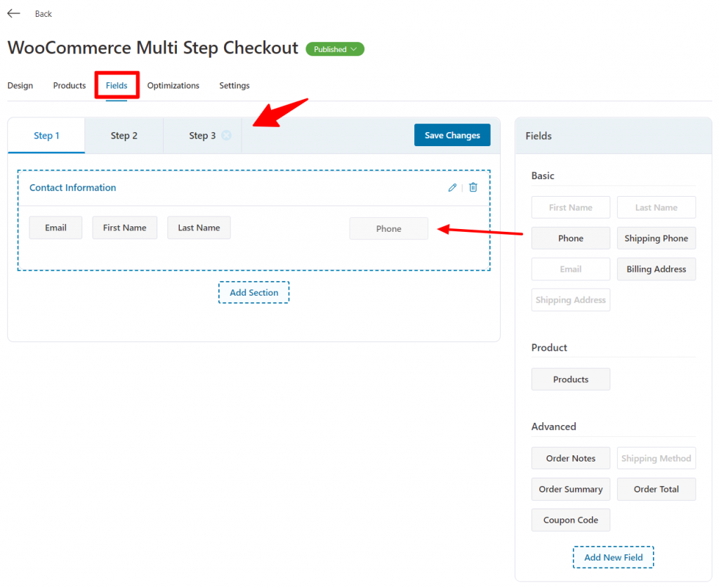Select the Phone field placed in section
Screen dimensions: 719x588
click(389, 228)
